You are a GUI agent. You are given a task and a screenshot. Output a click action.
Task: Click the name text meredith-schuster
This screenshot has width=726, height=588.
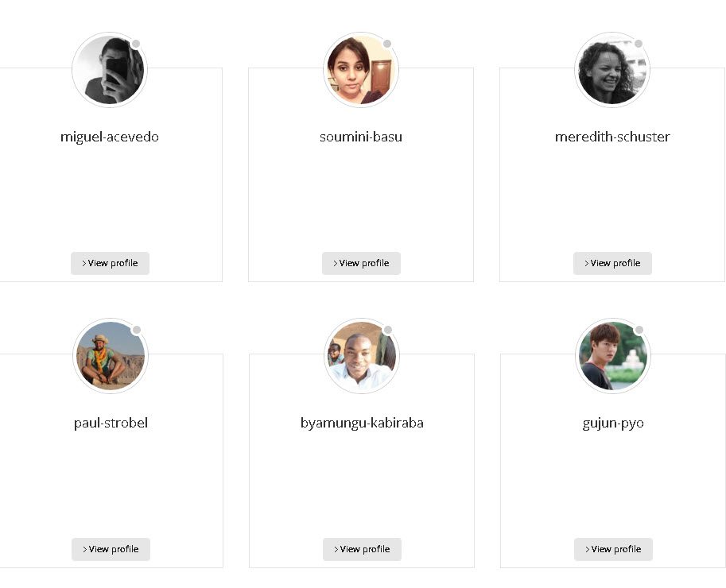point(612,137)
